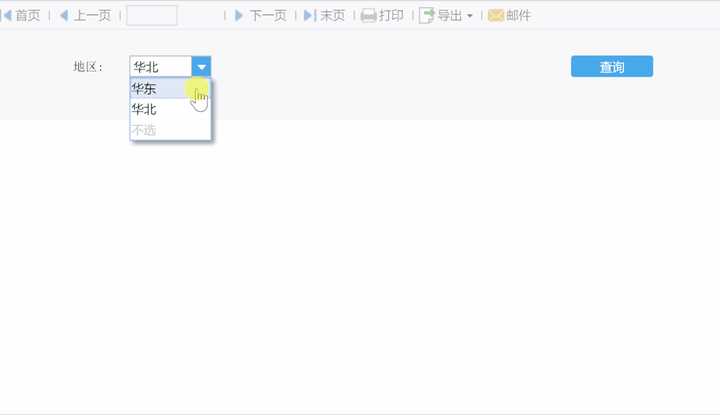Click the last page arrow icon
Viewport: 720px width, 415px height.
tap(309, 15)
